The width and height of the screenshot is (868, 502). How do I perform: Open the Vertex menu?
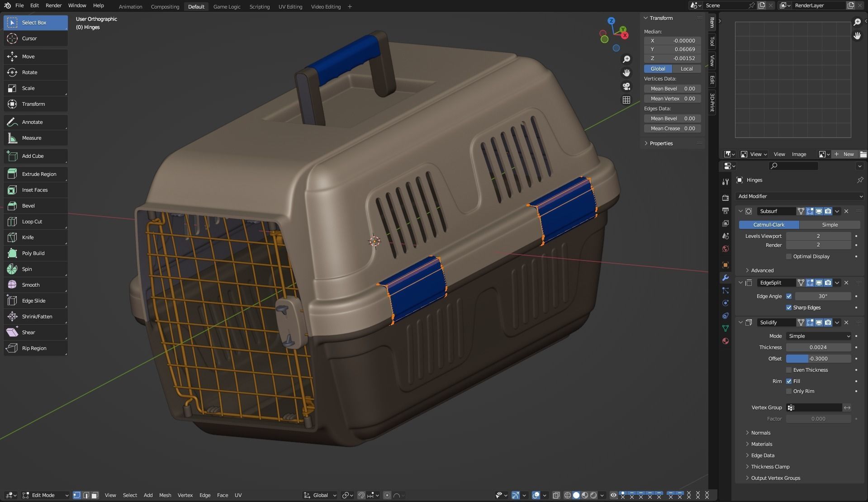tap(185, 495)
